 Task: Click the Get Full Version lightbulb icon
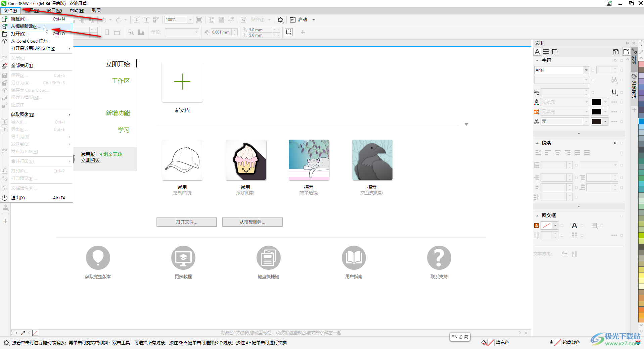click(98, 258)
